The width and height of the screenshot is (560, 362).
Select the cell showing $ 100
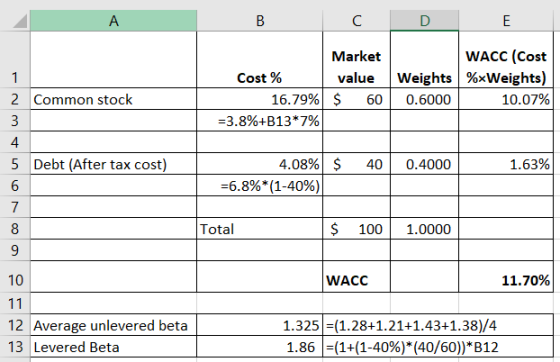[356, 228]
